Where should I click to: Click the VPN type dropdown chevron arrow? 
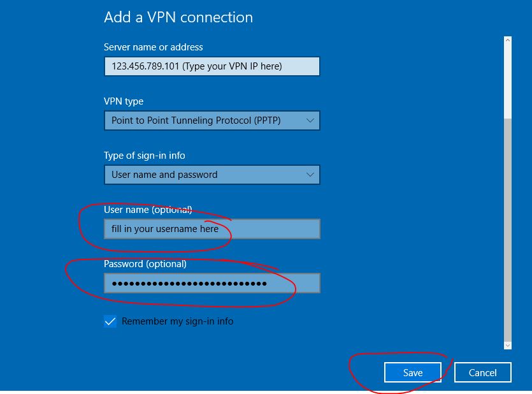pyautogui.click(x=310, y=120)
